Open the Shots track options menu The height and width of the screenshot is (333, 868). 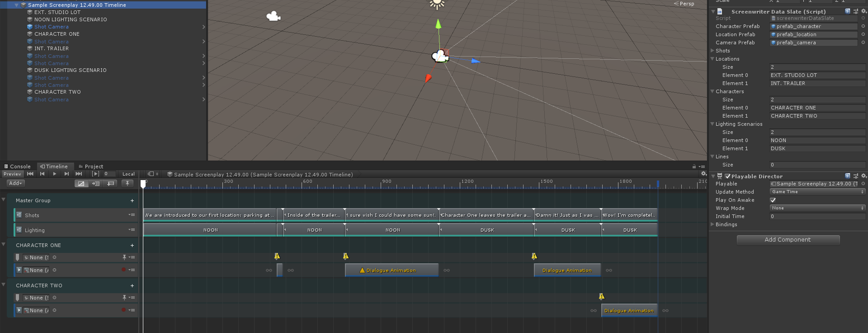pos(132,215)
